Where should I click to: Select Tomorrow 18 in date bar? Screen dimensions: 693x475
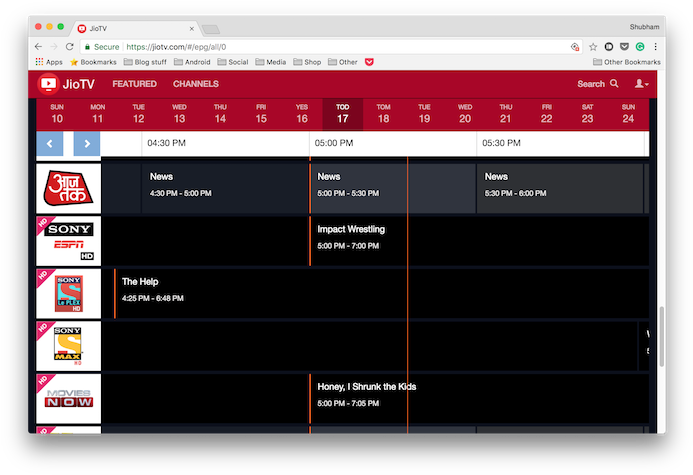(x=383, y=114)
